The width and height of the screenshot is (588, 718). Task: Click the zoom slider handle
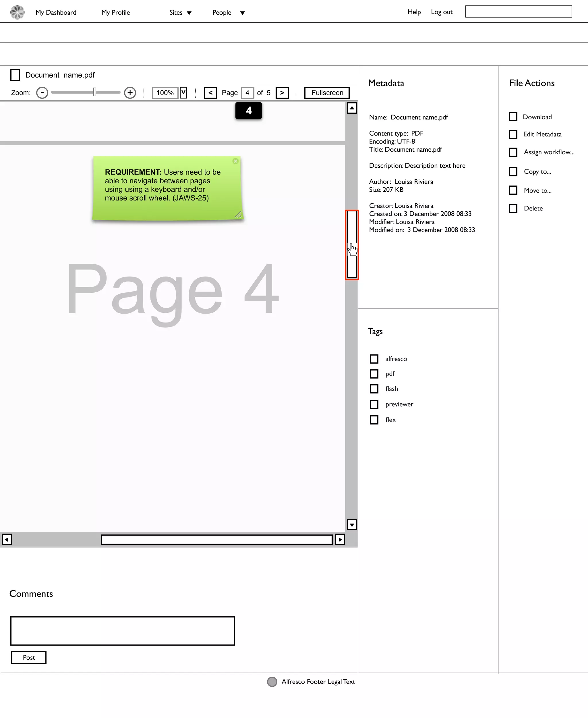(x=94, y=92)
